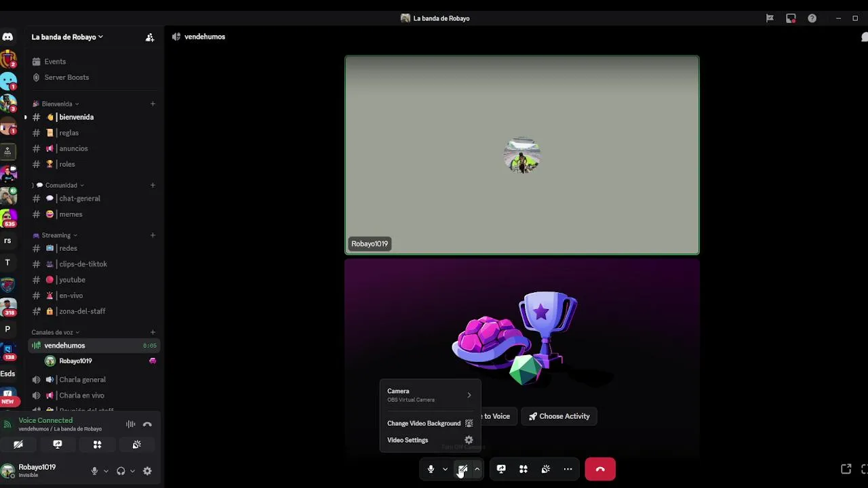868x488 pixels.
Task: Collapse the Bienvenida category
Action: (56, 104)
